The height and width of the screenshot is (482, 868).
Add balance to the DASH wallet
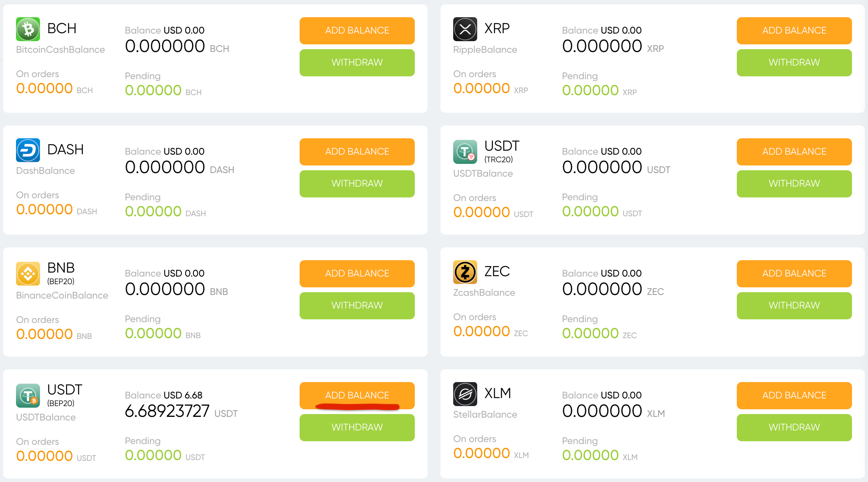(x=357, y=152)
